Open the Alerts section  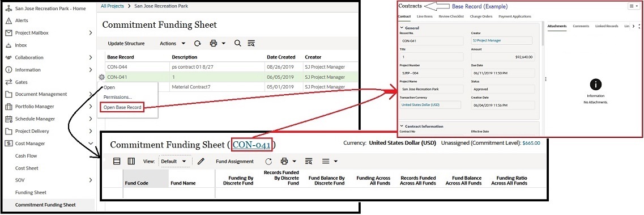coord(22,20)
